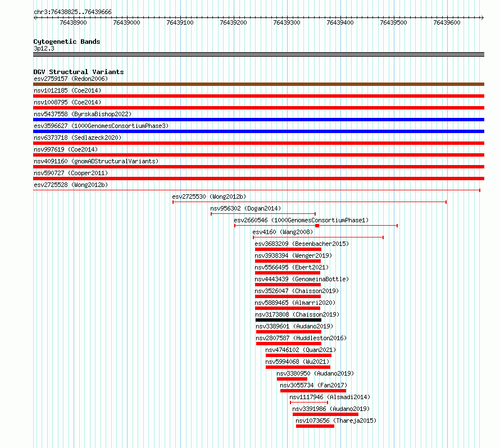Click the DGV Structural Variants track title

[79, 72]
